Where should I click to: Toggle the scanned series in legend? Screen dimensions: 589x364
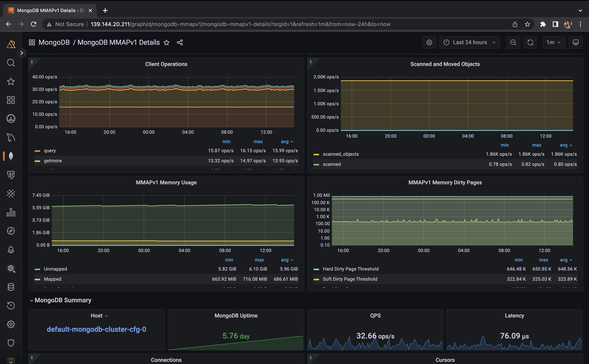[x=332, y=164]
